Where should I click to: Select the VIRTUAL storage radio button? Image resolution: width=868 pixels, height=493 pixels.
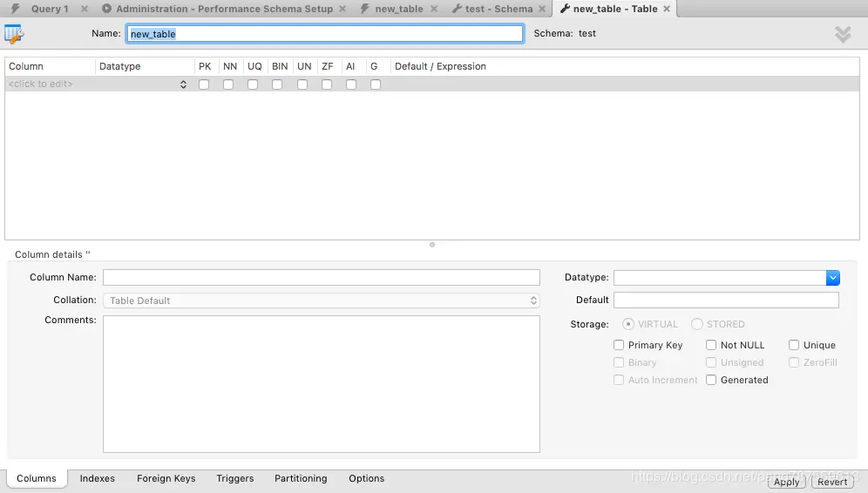point(627,324)
